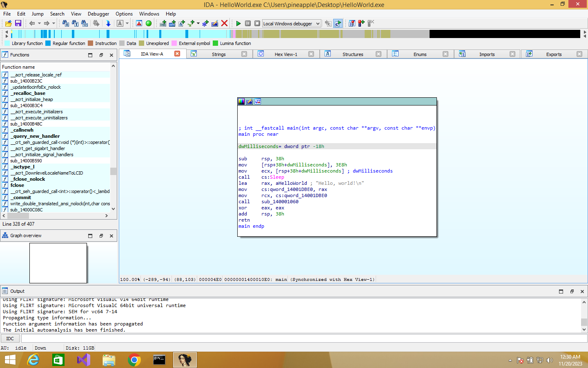Screen dimensions: 588x368
Task: Open the Debugger menu
Action: tap(98, 13)
